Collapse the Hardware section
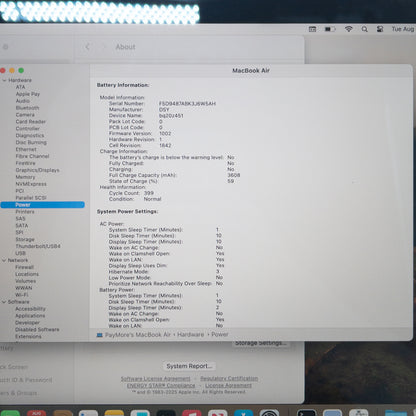The height and width of the screenshot is (416, 416). (x=4, y=80)
